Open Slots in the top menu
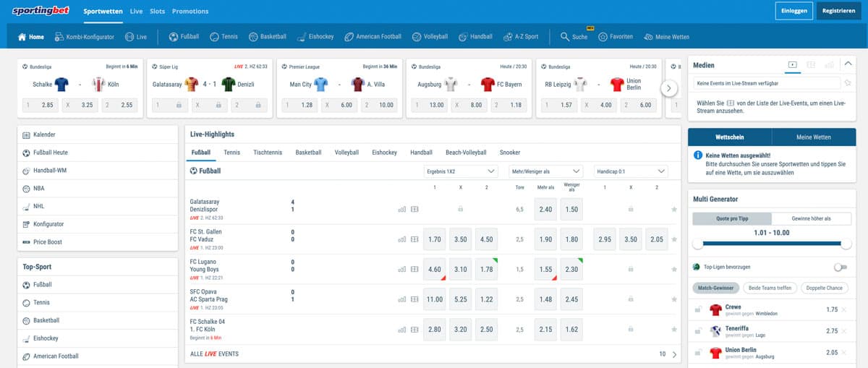 tap(158, 12)
